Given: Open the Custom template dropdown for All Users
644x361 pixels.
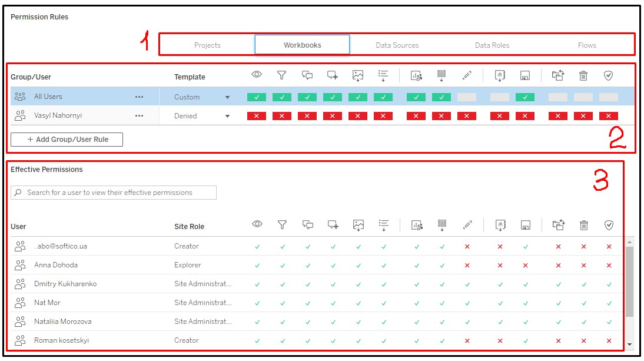Looking at the screenshot, I should tap(227, 98).
